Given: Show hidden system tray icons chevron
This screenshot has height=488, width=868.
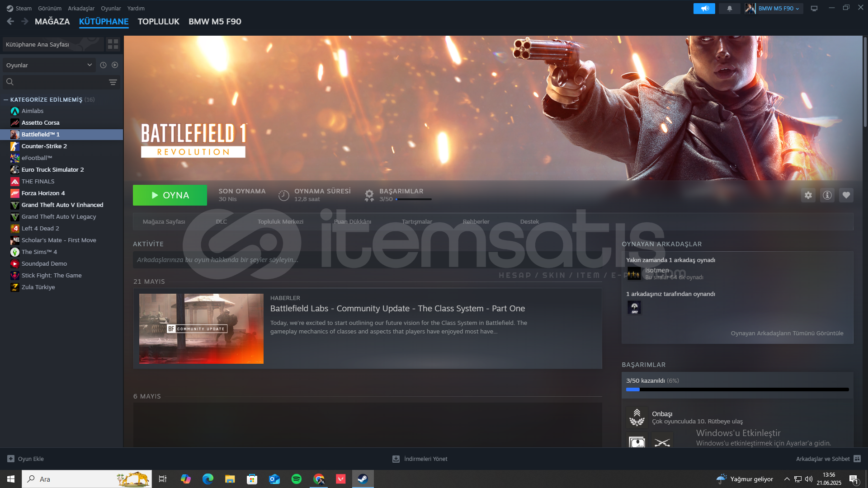Looking at the screenshot, I should coord(787,479).
